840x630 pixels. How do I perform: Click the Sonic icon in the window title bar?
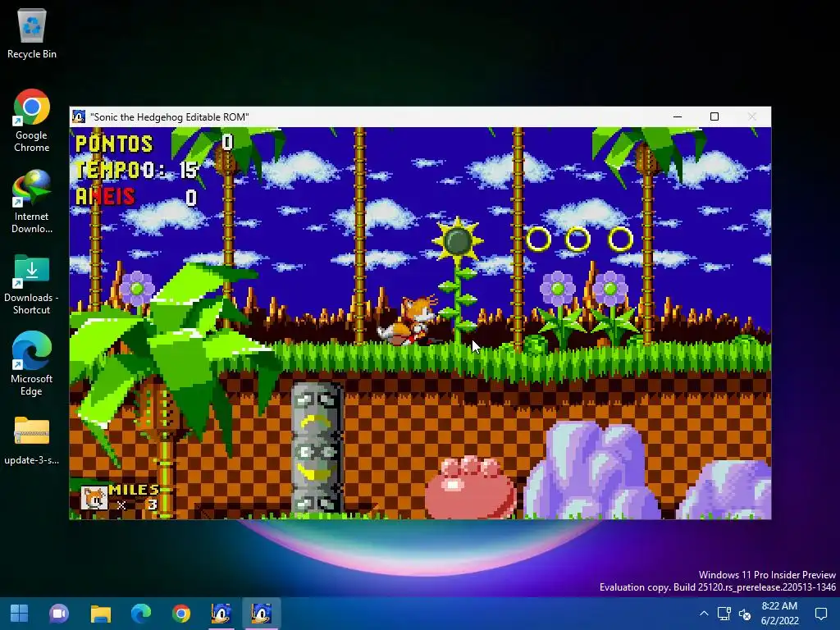tap(79, 116)
